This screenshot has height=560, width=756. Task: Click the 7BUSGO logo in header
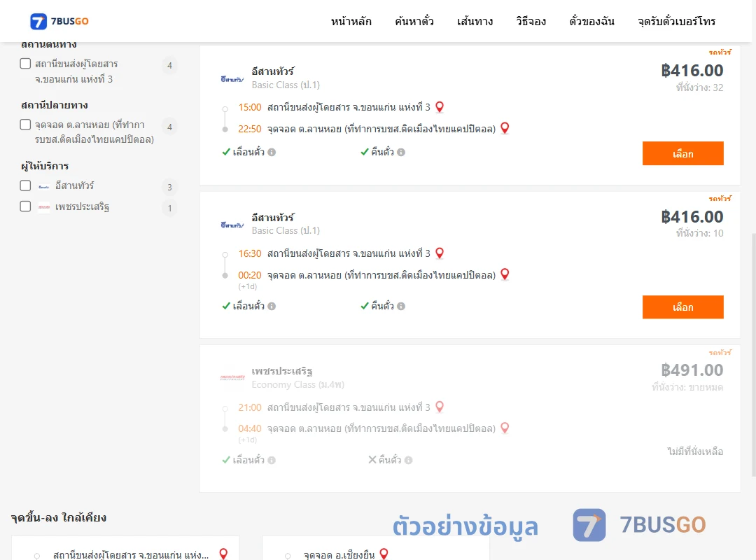tap(59, 21)
